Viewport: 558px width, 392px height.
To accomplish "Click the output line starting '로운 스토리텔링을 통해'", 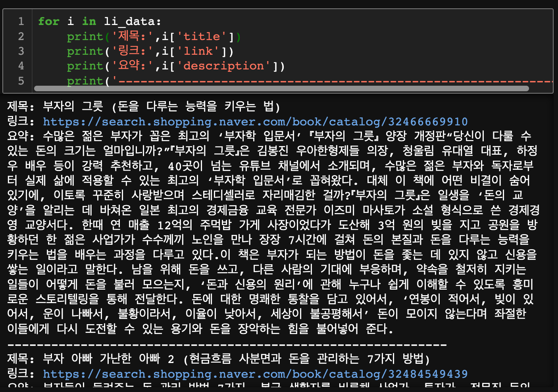I will click(270, 299).
